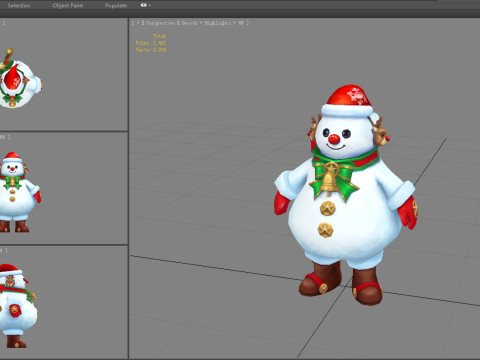
Task: Click the yellow Total statistics heading
Action: coord(159,36)
